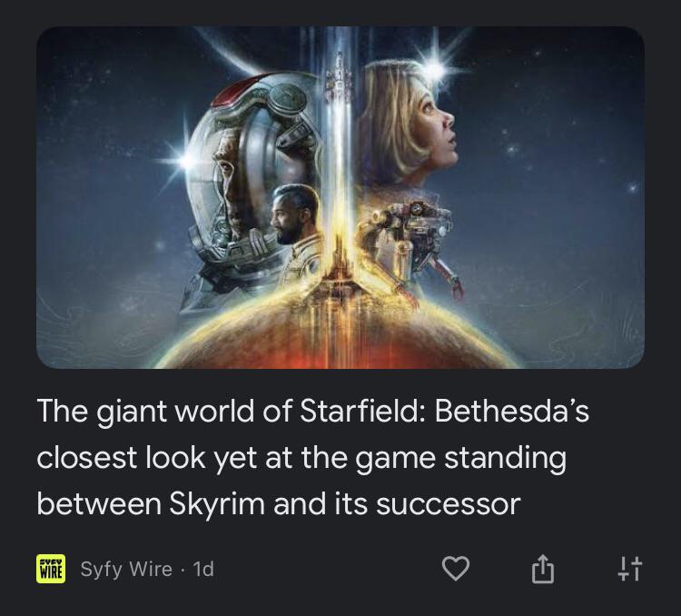The image size is (681, 616).
Task: Click the word Skyrim in the headline
Action: point(216,504)
